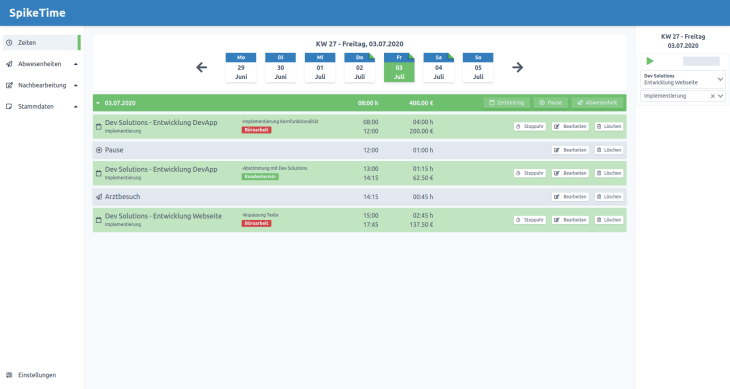The width and height of the screenshot is (730, 389).
Task: Click the 62.50 € amount
Action: 423,178
